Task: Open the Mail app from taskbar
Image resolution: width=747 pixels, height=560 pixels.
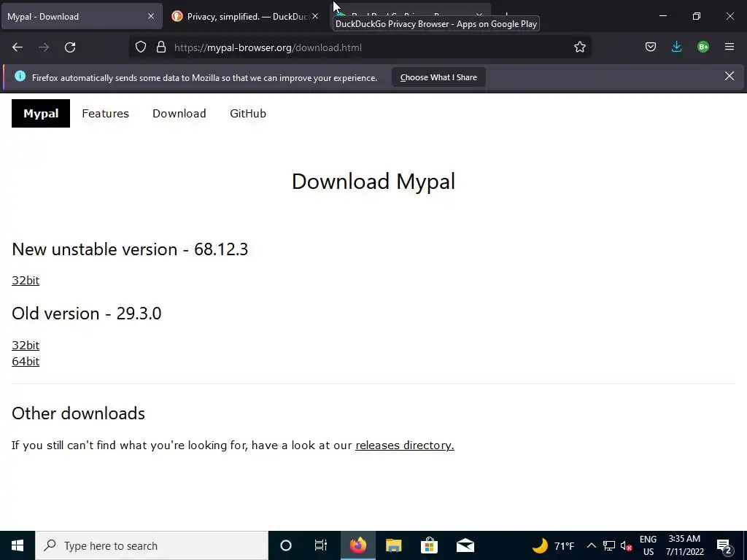Action: (465, 545)
